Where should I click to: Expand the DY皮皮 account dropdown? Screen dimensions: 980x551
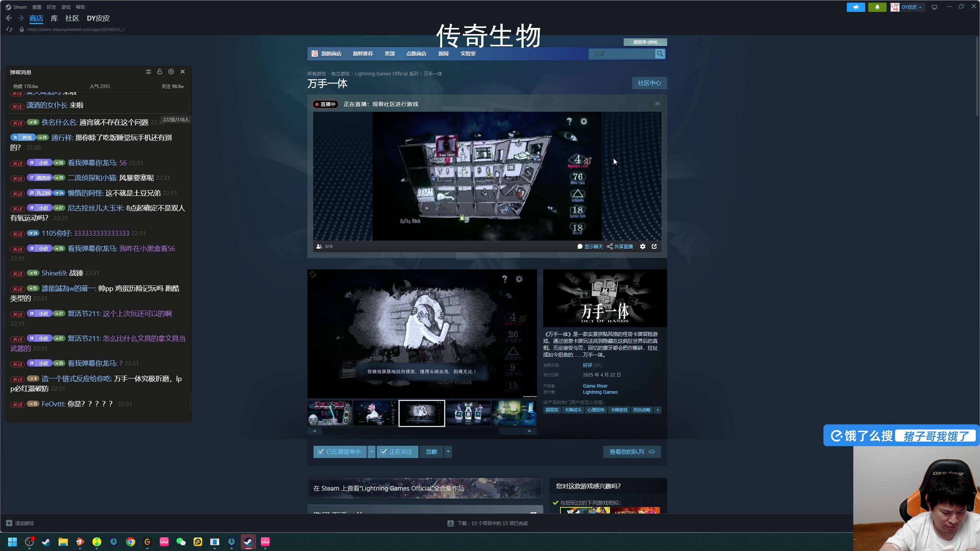point(912,7)
